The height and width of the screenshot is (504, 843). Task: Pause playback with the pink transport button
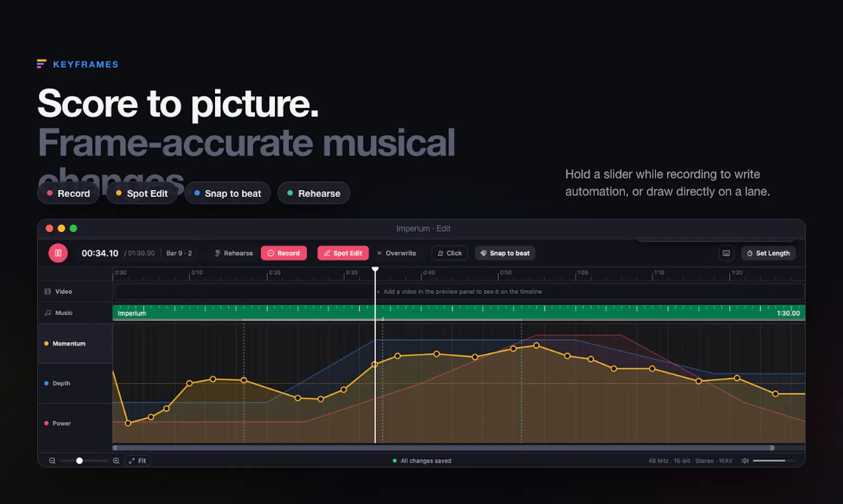tap(58, 253)
